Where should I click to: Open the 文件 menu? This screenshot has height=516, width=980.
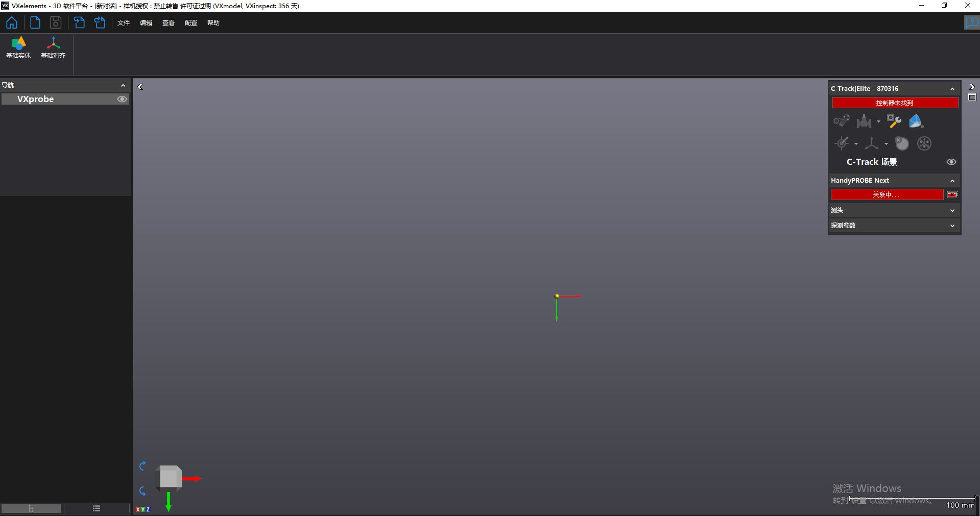point(124,23)
